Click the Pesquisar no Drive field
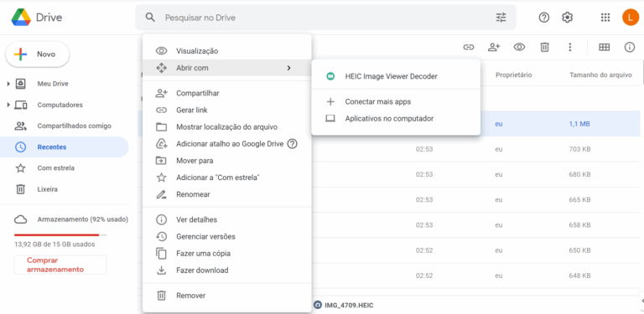644x314 pixels. (325, 18)
